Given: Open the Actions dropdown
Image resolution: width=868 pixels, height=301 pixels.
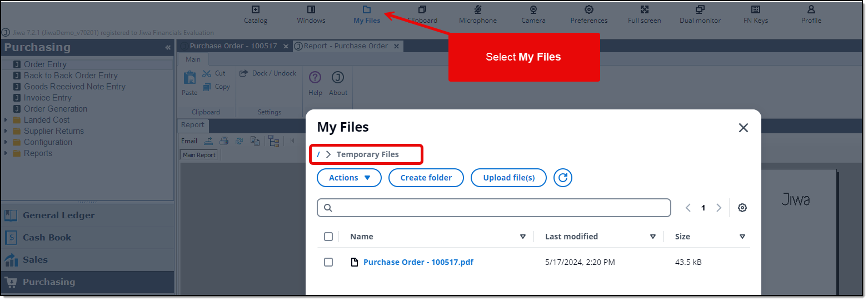Looking at the screenshot, I should point(349,178).
